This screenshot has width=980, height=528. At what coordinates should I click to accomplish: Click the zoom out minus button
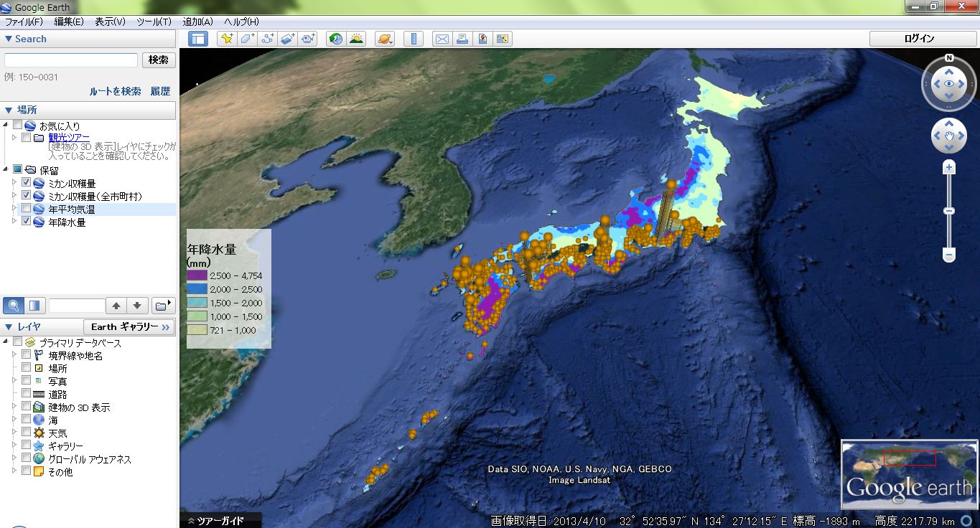[x=949, y=255]
